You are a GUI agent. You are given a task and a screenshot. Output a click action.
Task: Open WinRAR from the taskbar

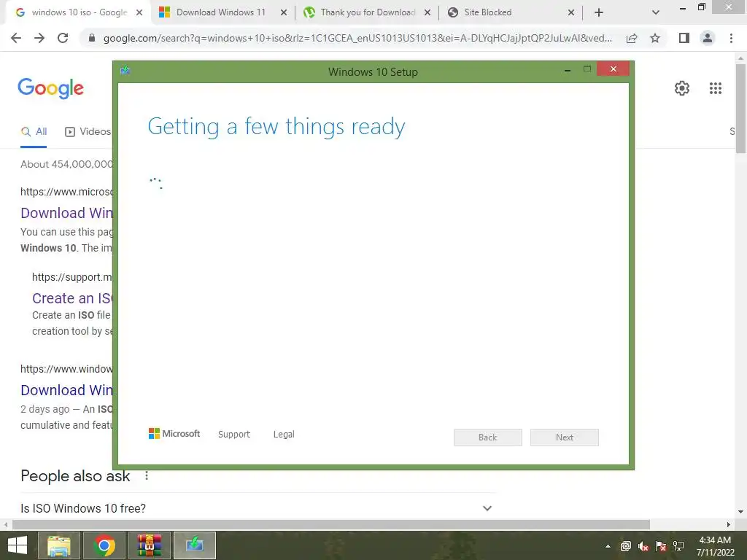pos(150,545)
